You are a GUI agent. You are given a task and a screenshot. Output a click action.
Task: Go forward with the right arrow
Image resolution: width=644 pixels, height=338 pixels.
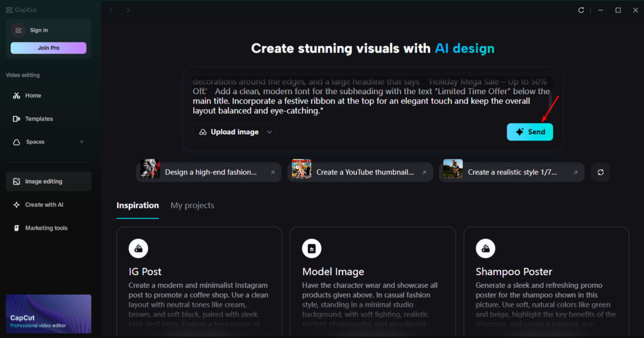coord(128,10)
